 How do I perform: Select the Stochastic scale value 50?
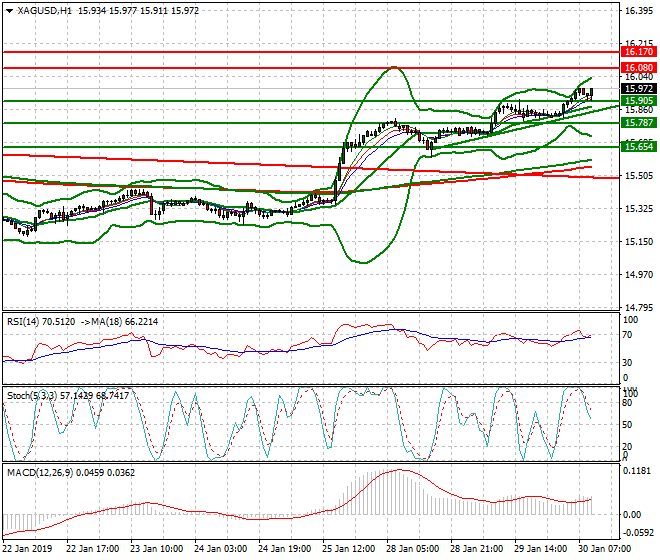point(627,424)
